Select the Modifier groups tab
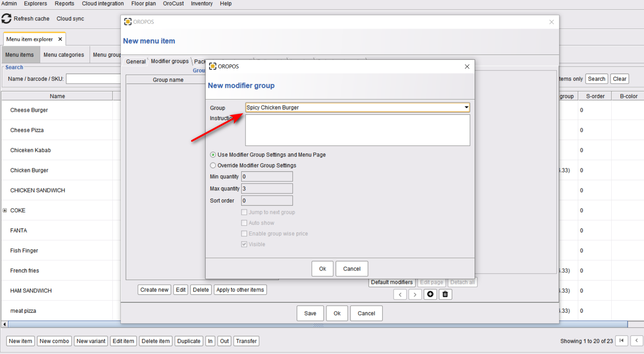The image size is (644, 354). pyautogui.click(x=170, y=61)
